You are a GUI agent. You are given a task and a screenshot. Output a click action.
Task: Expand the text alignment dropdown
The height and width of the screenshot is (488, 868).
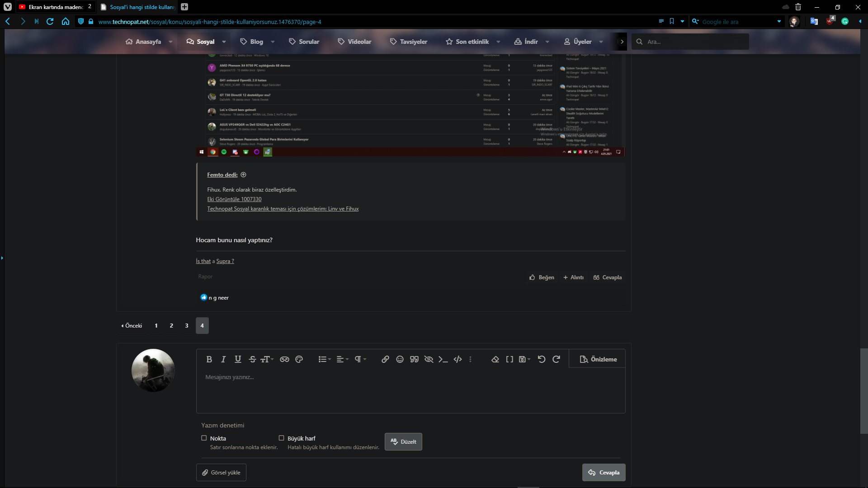pyautogui.click(x=342, y=359)
